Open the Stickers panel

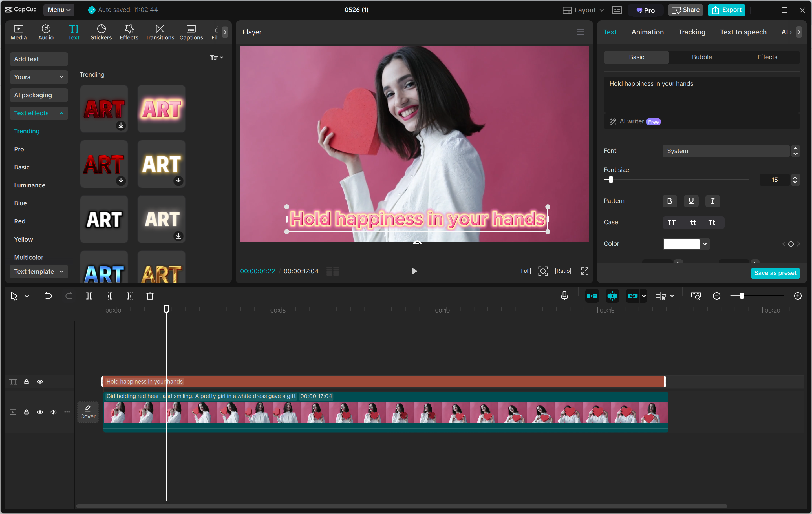point(101,32)
